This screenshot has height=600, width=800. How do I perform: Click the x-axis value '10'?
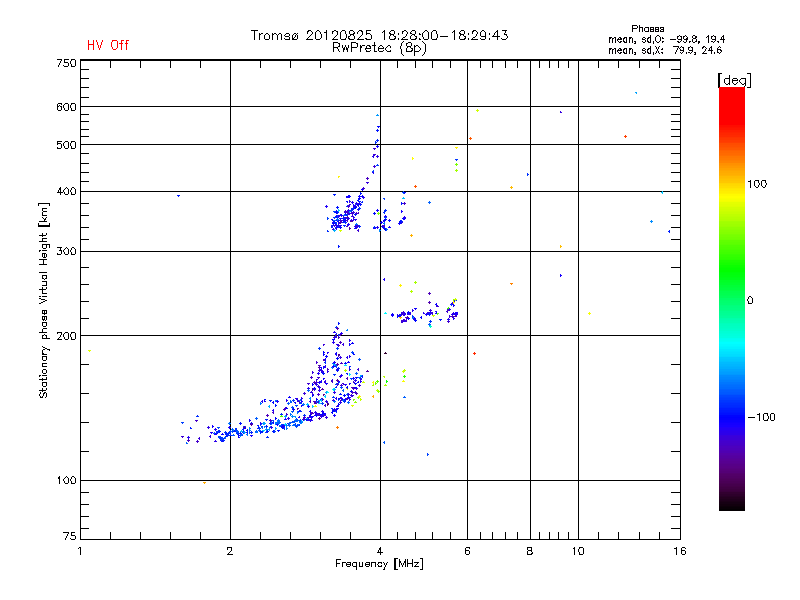(x=578, y=551)
